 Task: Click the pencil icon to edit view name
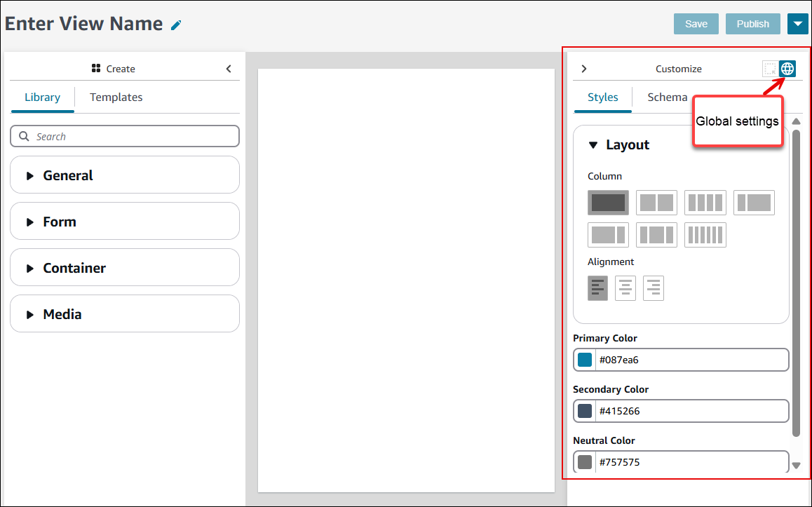pyautogui.click(x=175, y=24)
